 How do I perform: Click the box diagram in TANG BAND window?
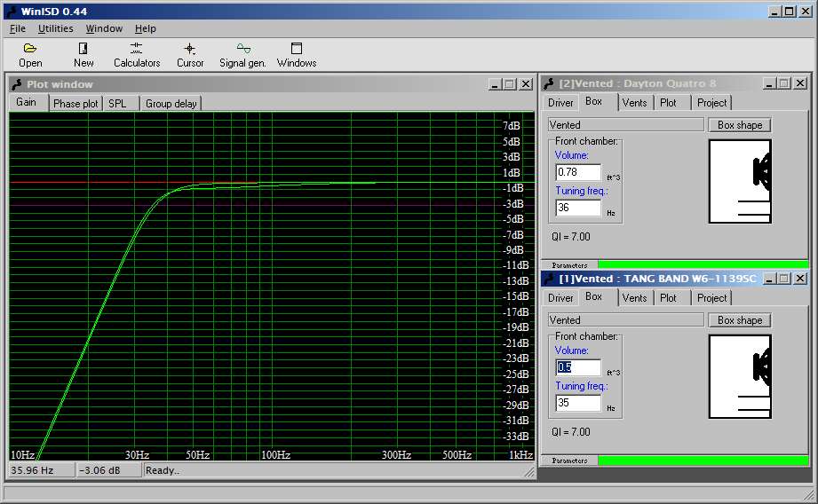740,376
